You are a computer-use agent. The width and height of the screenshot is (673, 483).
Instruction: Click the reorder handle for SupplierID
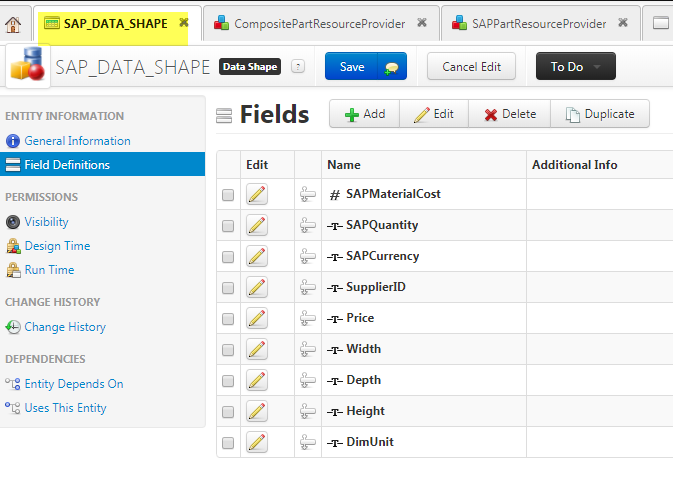pyautogui.click(x=307, y=287)
